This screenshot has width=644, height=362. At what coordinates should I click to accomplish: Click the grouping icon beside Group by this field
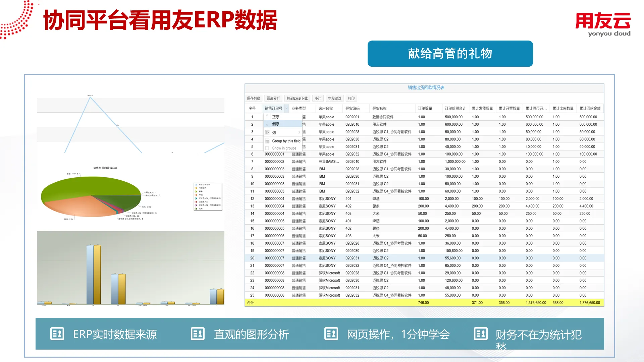coord(267,141)
